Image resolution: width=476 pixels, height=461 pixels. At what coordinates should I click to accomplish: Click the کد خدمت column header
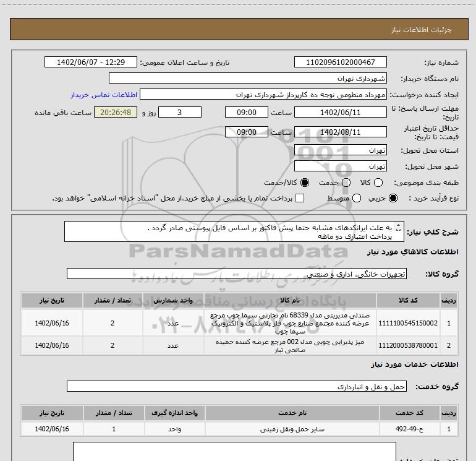(409, 413)
